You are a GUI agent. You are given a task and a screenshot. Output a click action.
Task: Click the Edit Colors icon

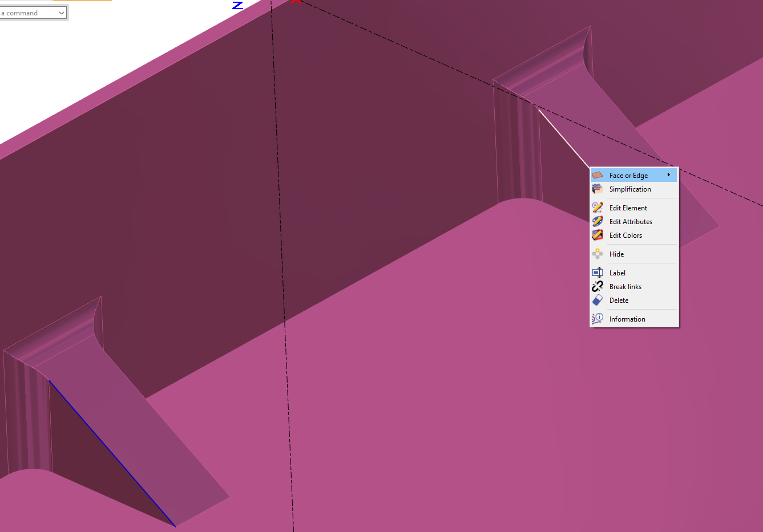(598, 235)
